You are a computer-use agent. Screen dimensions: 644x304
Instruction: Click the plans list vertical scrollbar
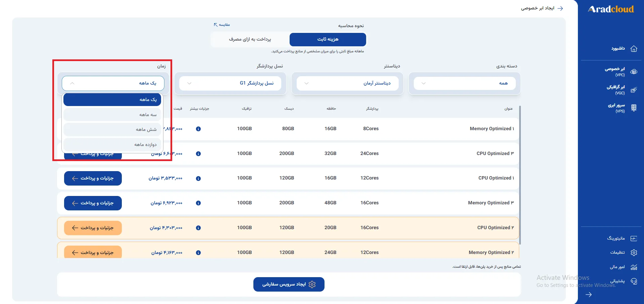(x=520, y=174)
